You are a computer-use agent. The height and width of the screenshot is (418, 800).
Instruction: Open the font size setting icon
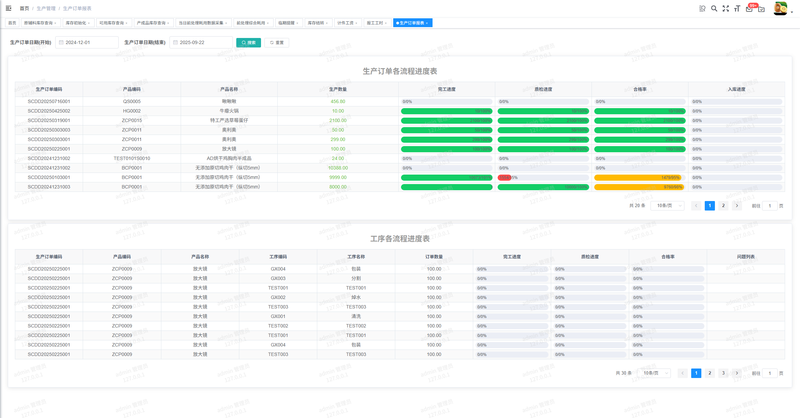point(737,8)
